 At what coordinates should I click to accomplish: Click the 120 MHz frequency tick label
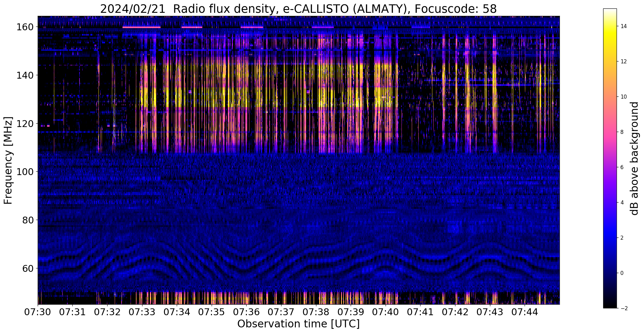[x=26, y=124]
